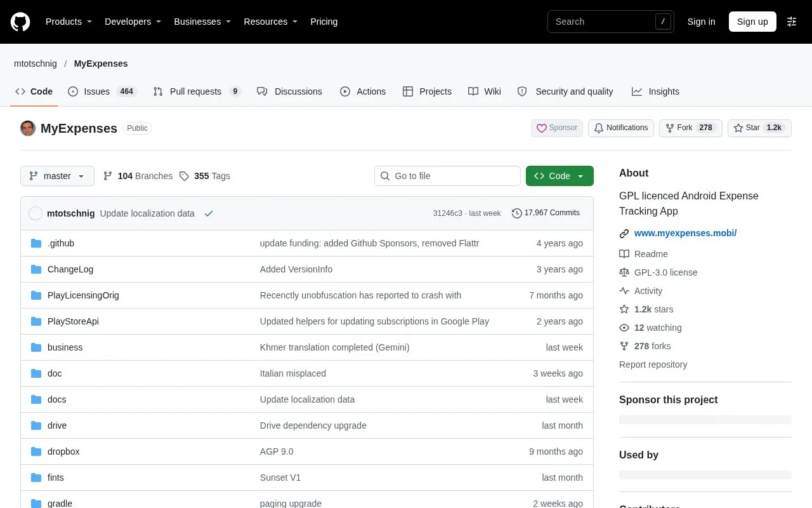
Task: Click the ChangeLog folder icon
Action: (x=36, y=269)
